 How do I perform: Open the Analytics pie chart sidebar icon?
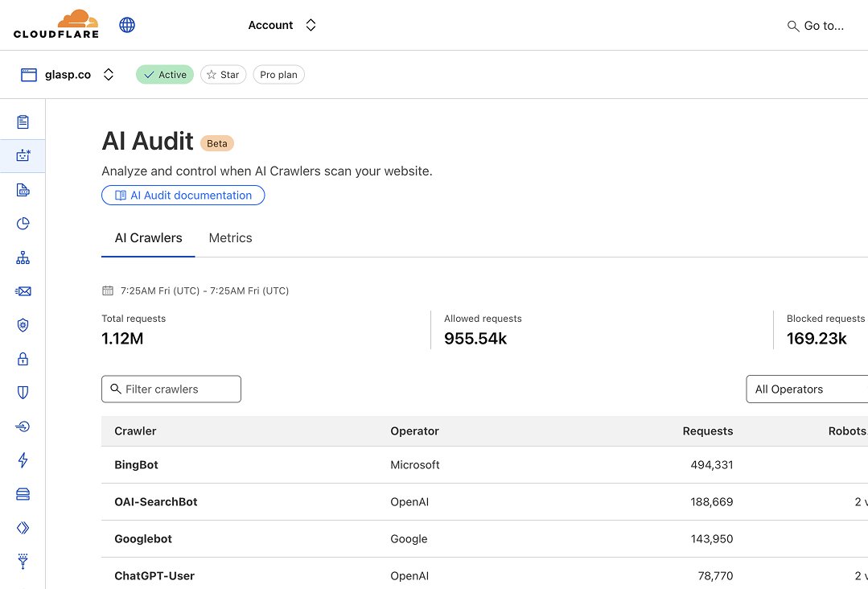23,224
